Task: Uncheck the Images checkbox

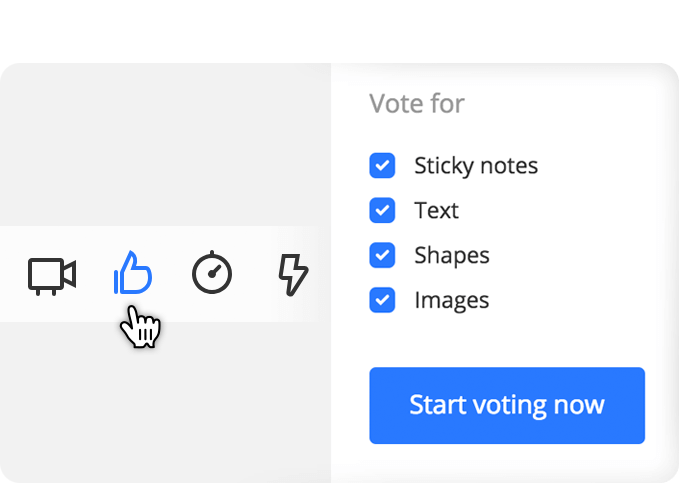Action: tap(382, 300)
